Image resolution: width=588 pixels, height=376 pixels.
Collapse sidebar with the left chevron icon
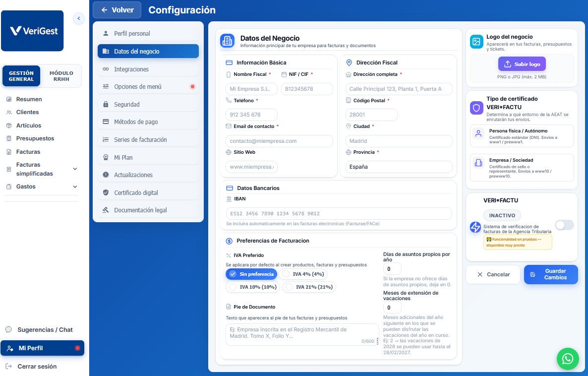tap(79, 18)
